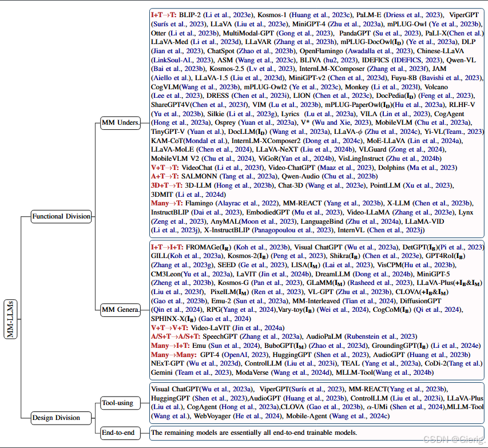
Task: Select the End-to-end category node
Action: [x=120, y=433]
